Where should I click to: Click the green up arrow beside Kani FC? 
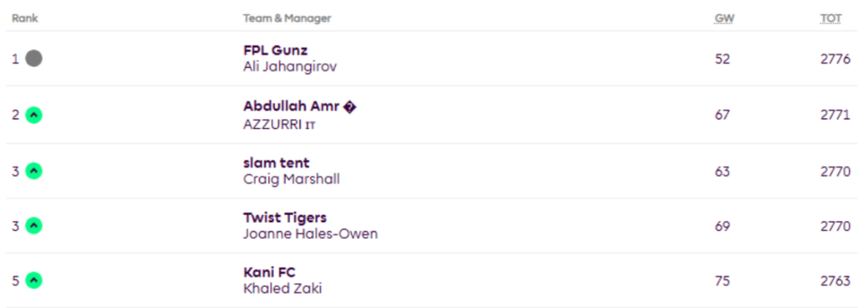tap(34, 281)
